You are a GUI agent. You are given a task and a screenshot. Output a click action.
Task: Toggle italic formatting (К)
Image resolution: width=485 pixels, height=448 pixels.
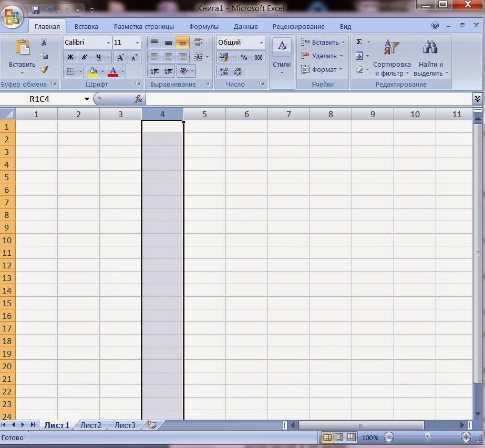click(x=84, y=57)
